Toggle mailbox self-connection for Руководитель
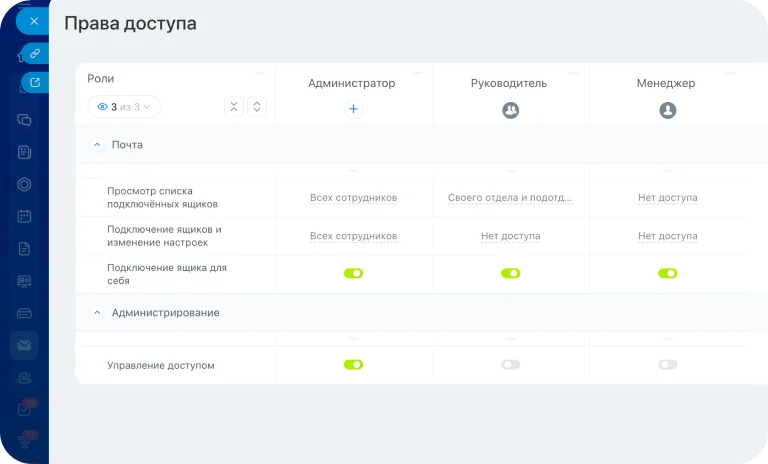The width and height of the screenshot is (768, 464). click(510, 273)
